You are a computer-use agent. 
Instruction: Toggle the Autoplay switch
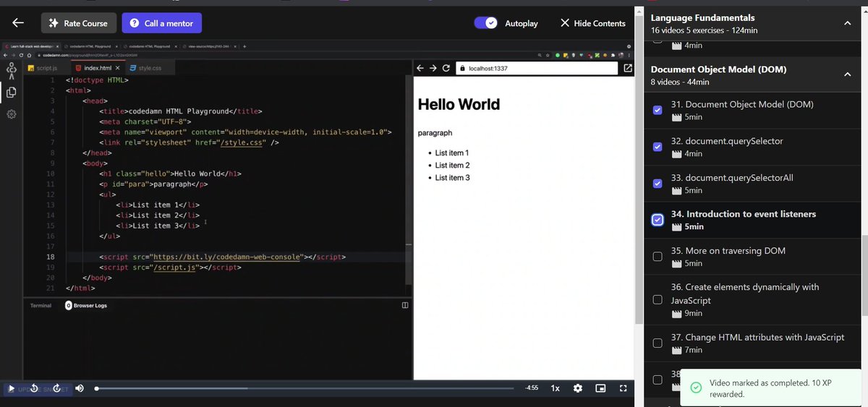pyautogui.click(x=486, y=23)
